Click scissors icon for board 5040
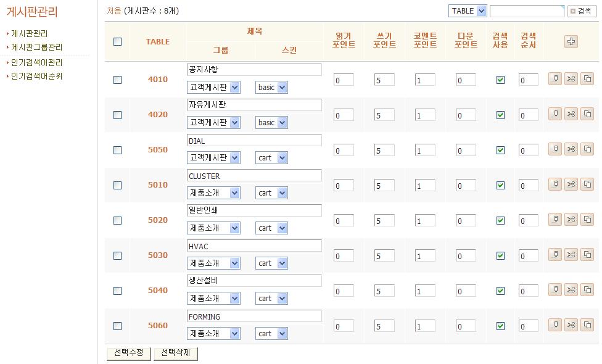Viewport: 602px width, 364px height. tap(571, 290)
